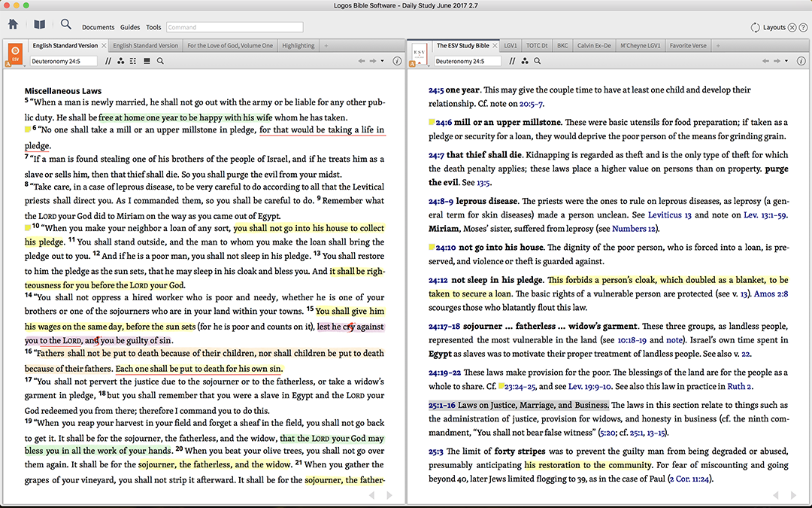
Task: Switch to the Highlighting tab
Action: click(x=298, y=46)
